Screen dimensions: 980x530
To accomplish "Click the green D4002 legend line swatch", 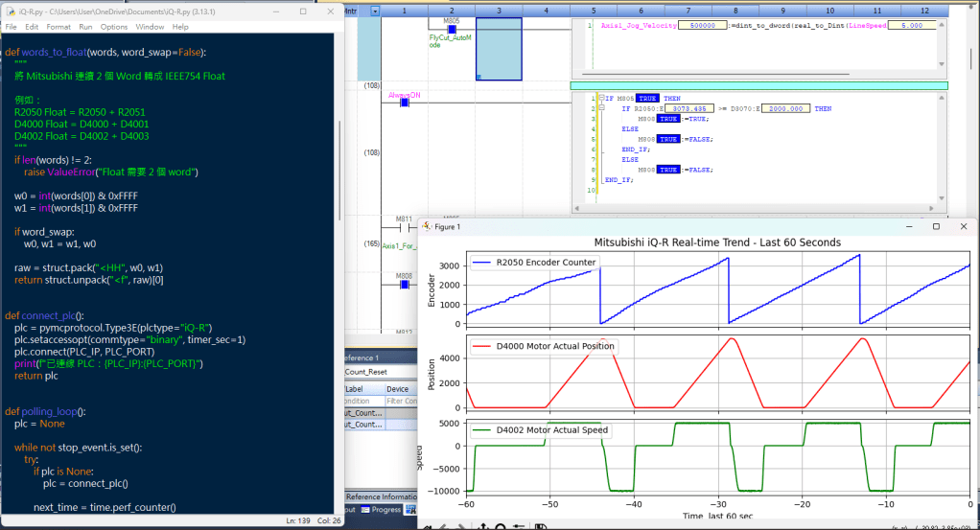I will point(481,430).
